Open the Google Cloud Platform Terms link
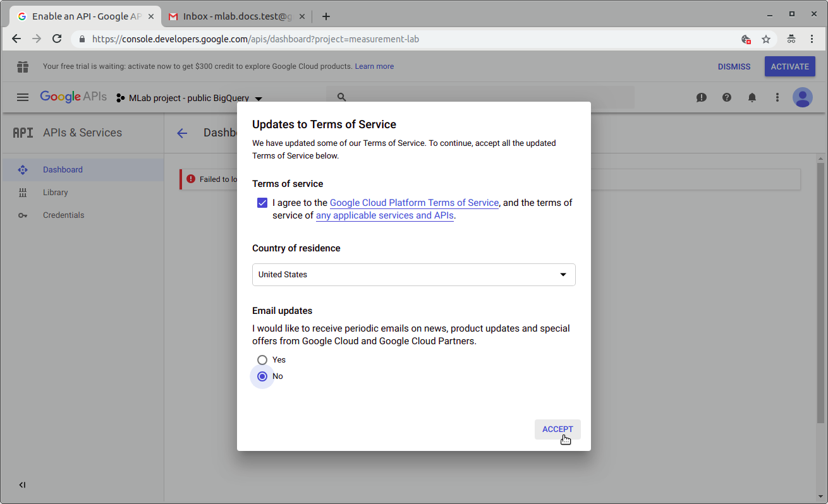This screenshot has width=828, height=504. 413,203
